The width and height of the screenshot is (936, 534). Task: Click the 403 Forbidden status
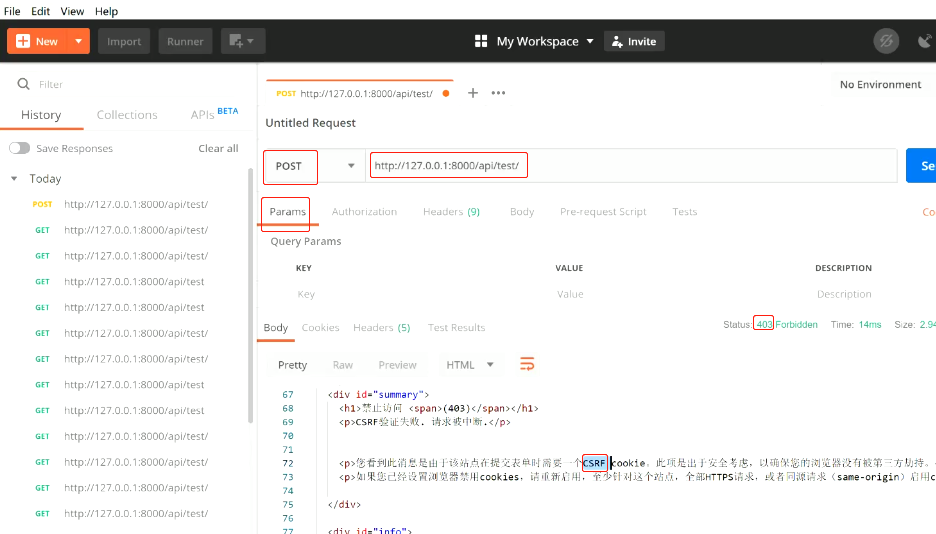(787, 325)
